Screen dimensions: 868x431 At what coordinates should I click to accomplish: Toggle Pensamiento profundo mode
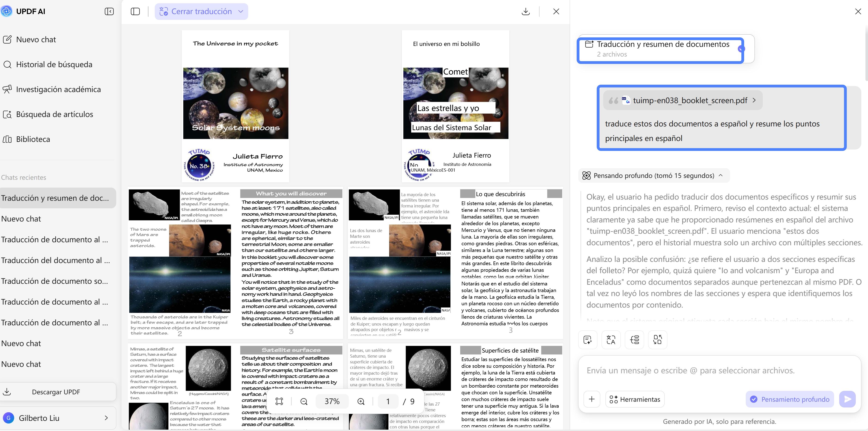pyautogui.click(x=790, y=399)
